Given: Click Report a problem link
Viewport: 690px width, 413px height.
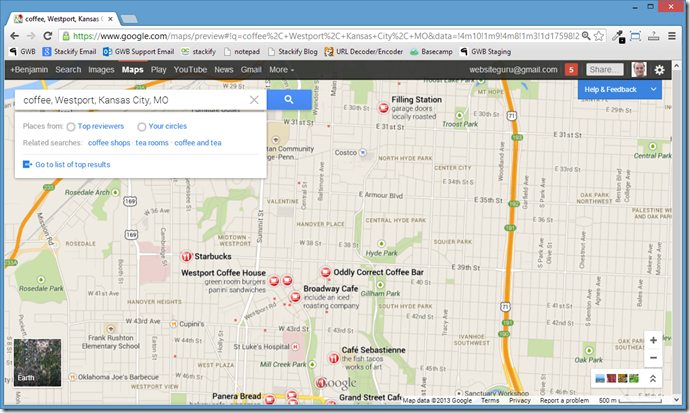Looking at the screenshot, I should pos(564,400).
